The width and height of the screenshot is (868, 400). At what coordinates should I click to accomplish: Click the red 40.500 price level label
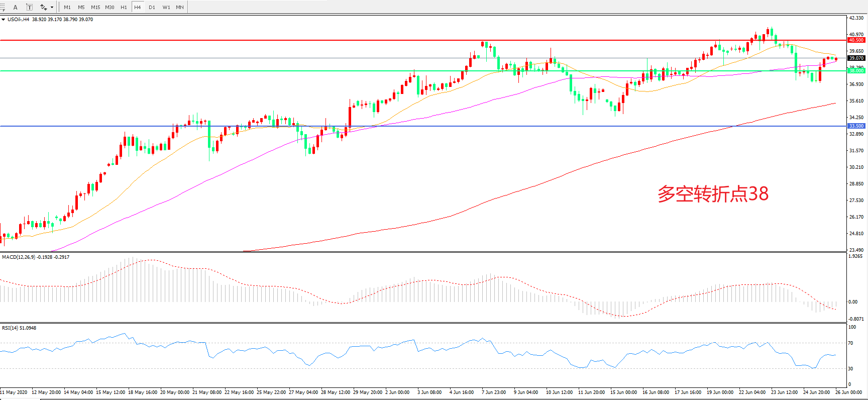[x=856, y=40]
